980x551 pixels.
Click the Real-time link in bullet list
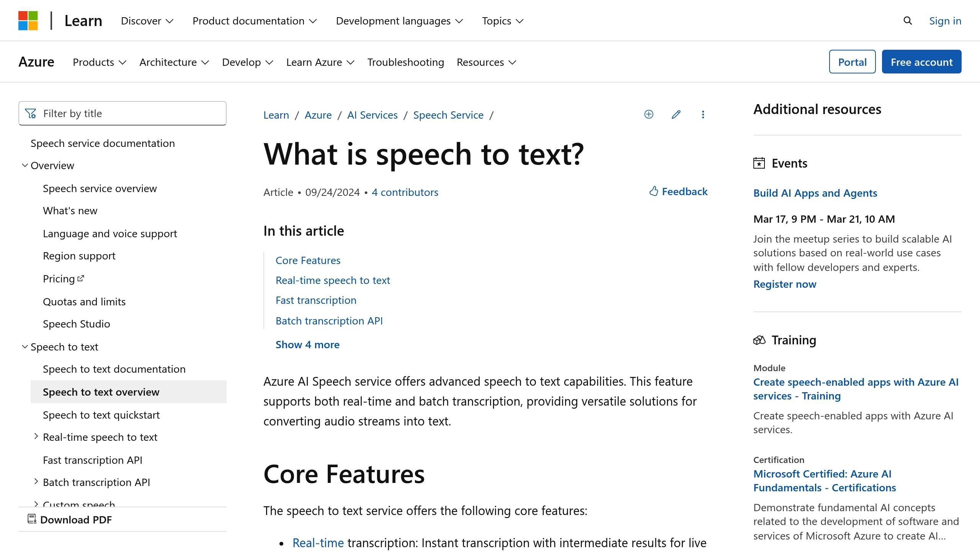pyautogui.click(x=318, y=543)
